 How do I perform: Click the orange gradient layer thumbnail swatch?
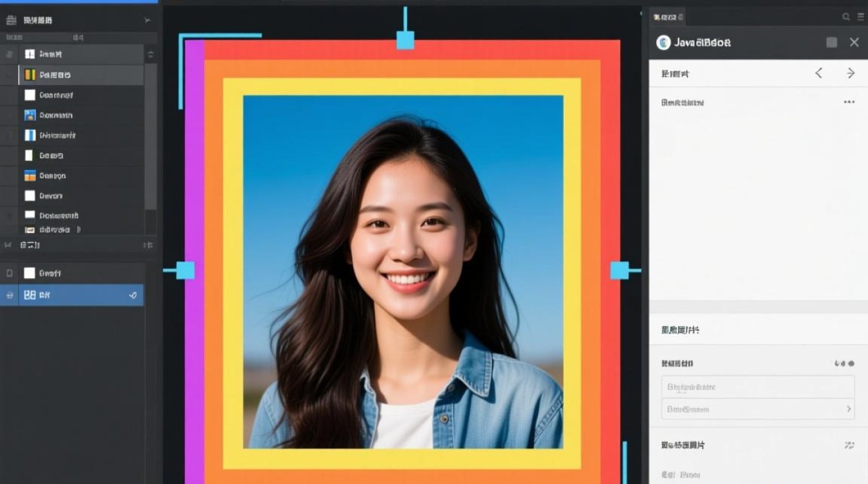pos(30,176)
